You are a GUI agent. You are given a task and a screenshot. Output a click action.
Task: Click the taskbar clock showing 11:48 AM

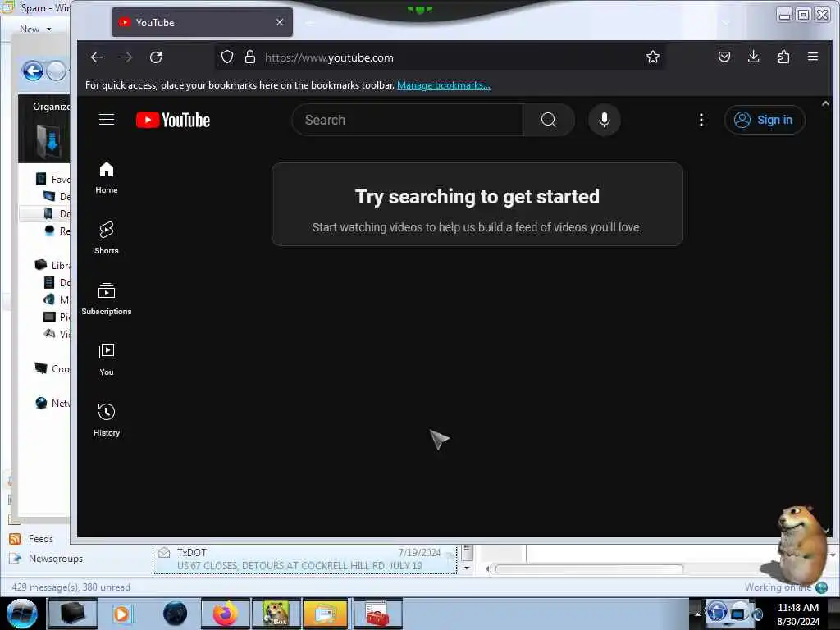pyautogui.click(x=798, y=614)
